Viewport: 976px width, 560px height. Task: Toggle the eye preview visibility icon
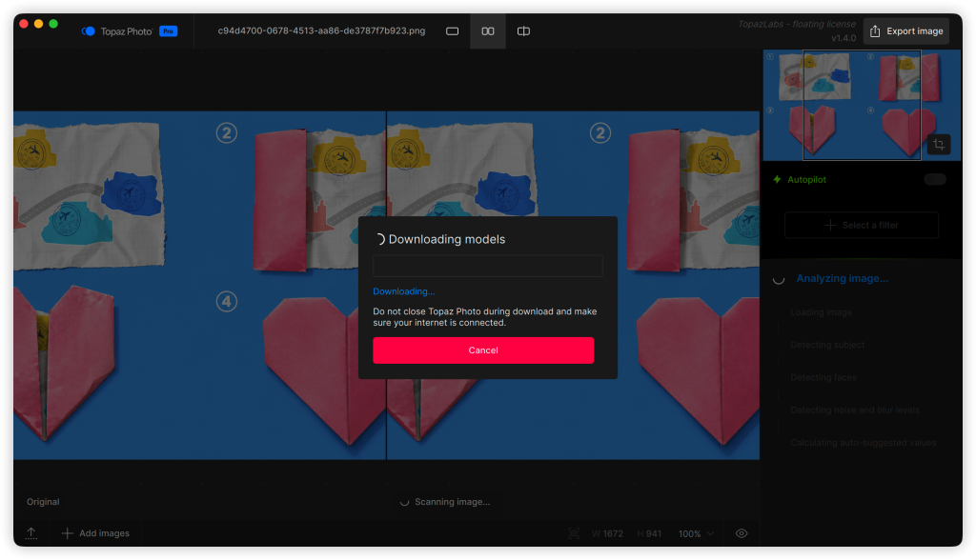coord(742,533)
